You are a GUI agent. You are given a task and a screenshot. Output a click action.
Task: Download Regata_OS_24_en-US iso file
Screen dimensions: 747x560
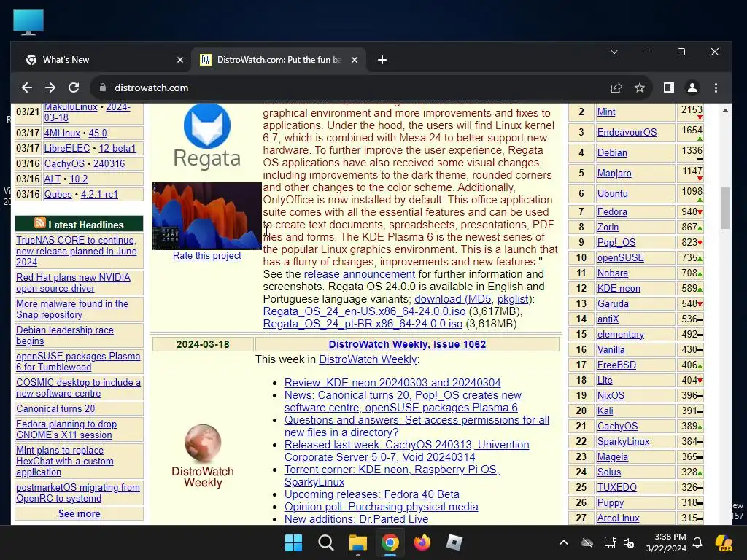click(x=364, y=311)
